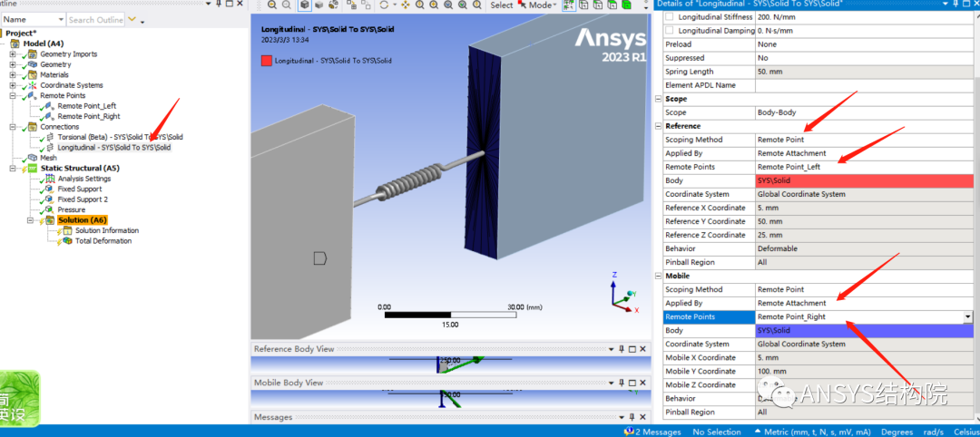Image resolution: width=980 pixels, height=437 pixels.
Task: Click the Suppressed value No
Action: pyautogui.click(x=865, y=58)
